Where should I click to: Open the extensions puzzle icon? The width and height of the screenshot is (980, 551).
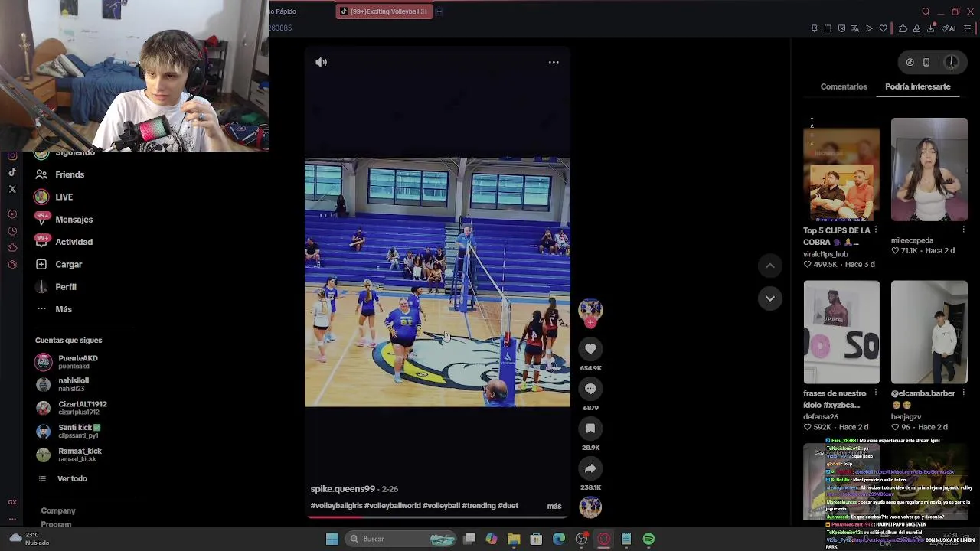[903, 28]
